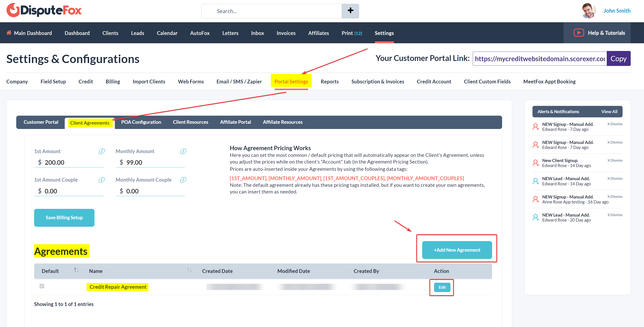
Task: Expand the Subscription & Invoices section
Action: pos(377,82)
